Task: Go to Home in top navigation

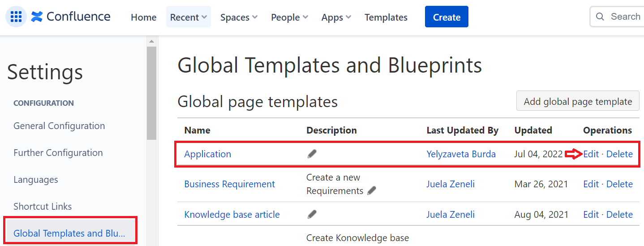Action: pos(143,17)
